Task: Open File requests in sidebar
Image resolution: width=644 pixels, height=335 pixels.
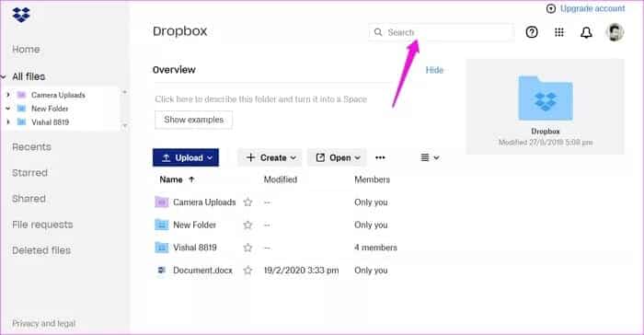Action: [x=42, y=225]
